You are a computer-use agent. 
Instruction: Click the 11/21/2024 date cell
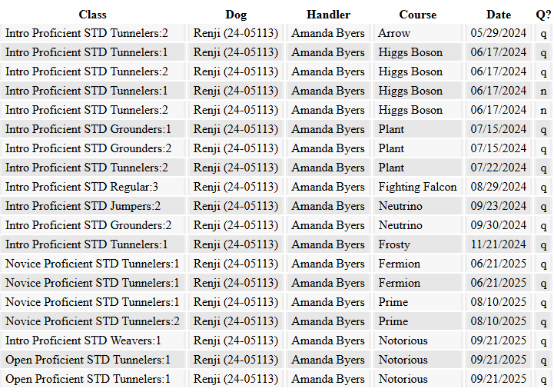(x=499, y=244)
